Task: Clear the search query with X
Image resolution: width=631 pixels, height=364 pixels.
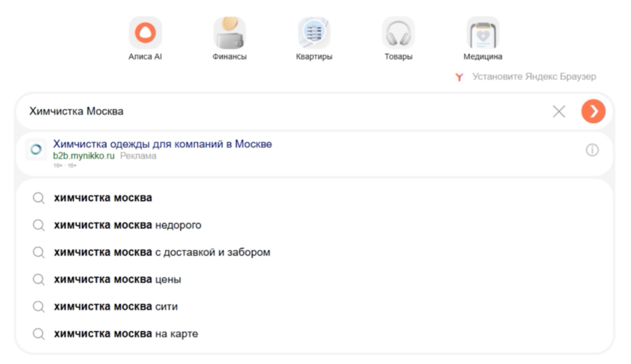Action: pos(559,111)
